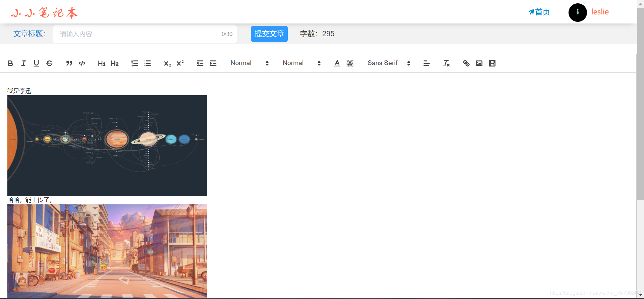Viewport: 644px width, 299px height.
Task: Apply subscript formatting
Action: coord(167,63)
